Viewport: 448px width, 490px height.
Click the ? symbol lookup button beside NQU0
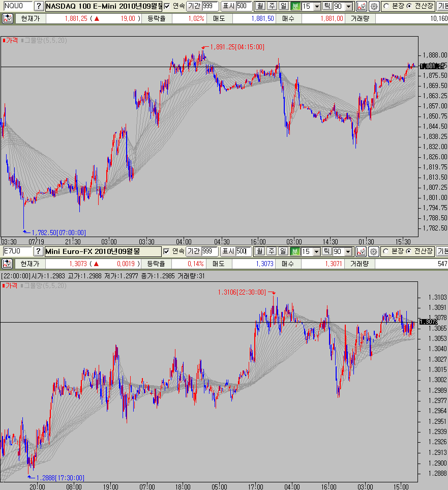38,7
